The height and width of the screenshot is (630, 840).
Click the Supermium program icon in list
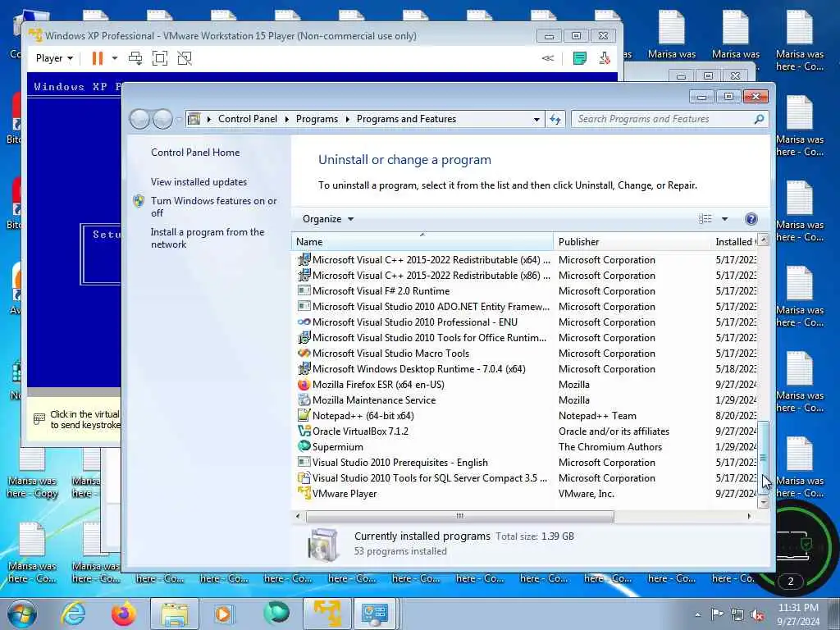[x=304, y=447]
